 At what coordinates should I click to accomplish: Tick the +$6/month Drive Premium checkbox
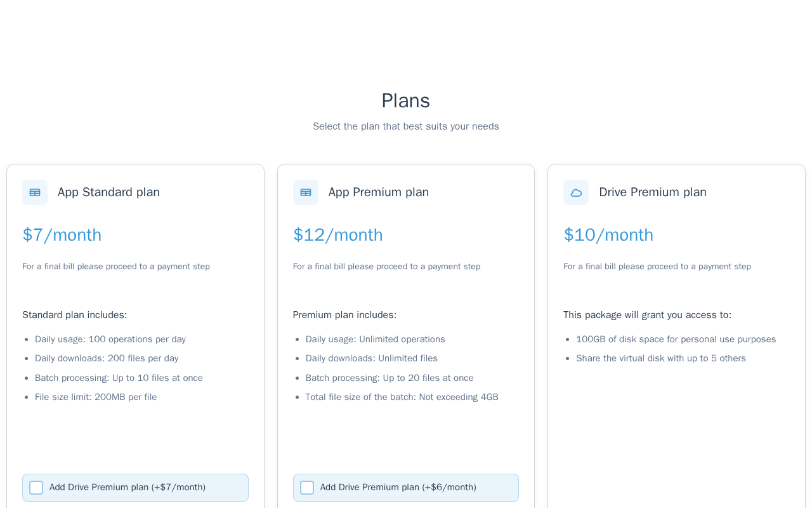307,488
